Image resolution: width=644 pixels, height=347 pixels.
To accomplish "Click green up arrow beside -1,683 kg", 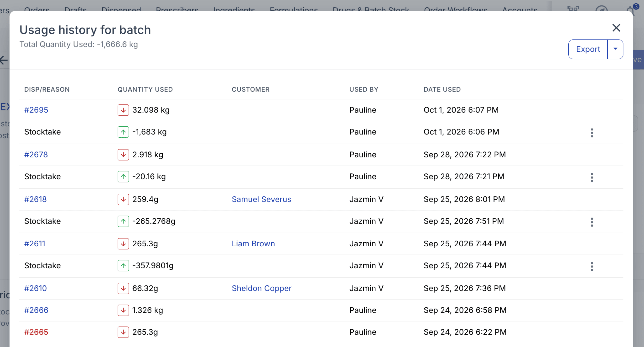I will [123, 132].
